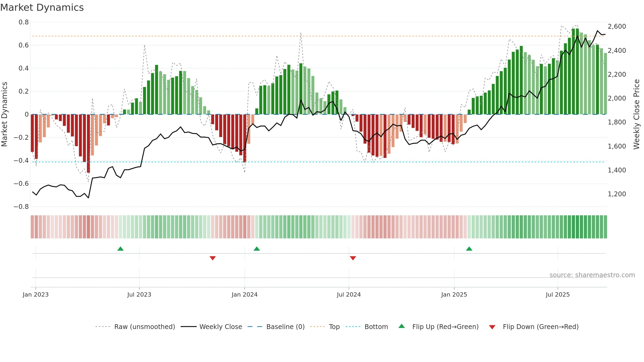
Task: Click the 0.2 left axis tick
Action: (x=24, y=91)
